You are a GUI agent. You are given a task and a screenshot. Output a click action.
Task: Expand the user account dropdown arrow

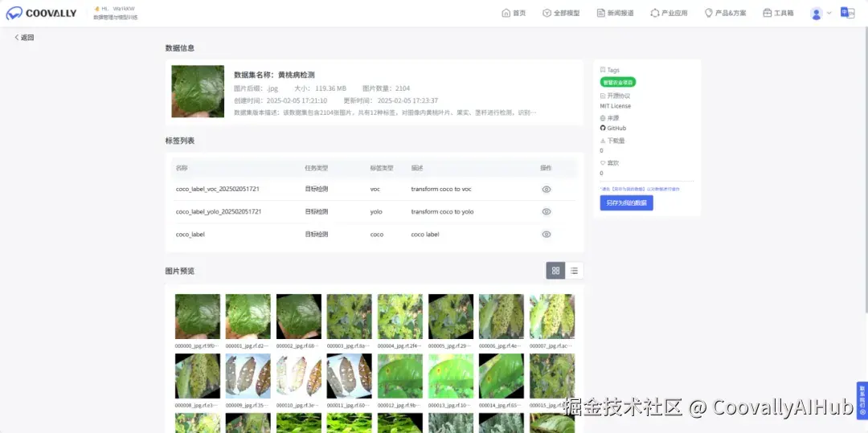829,14
